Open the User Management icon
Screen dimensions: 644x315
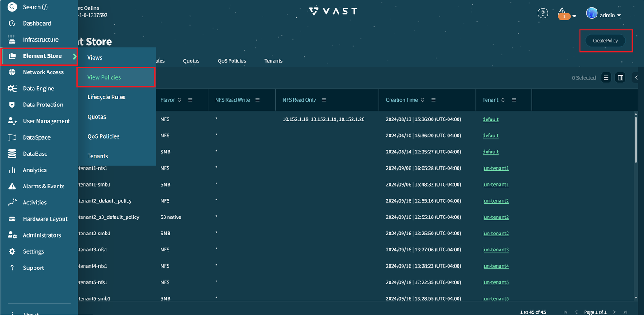[12, 121]
